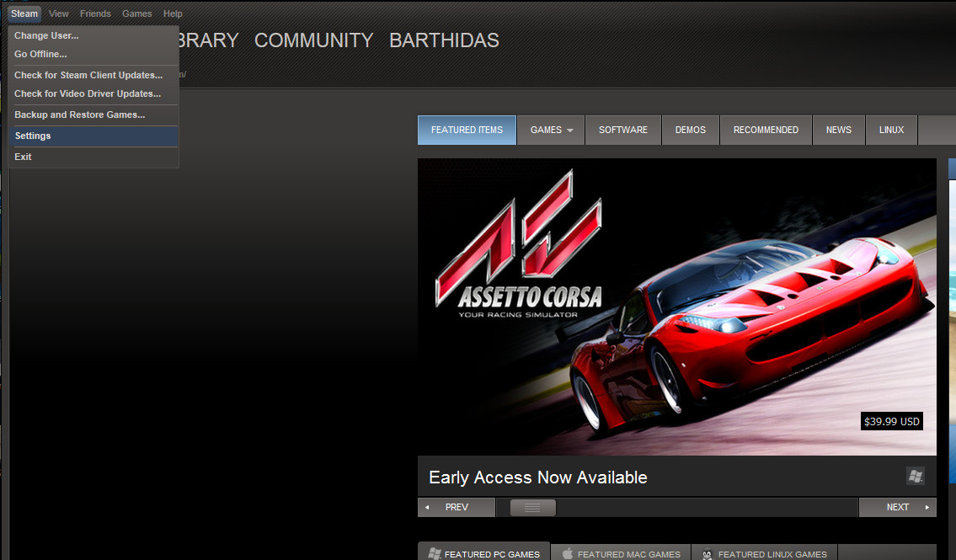956x560 pixels.
Task: Open the Friends menu
Action: point(95,13)
